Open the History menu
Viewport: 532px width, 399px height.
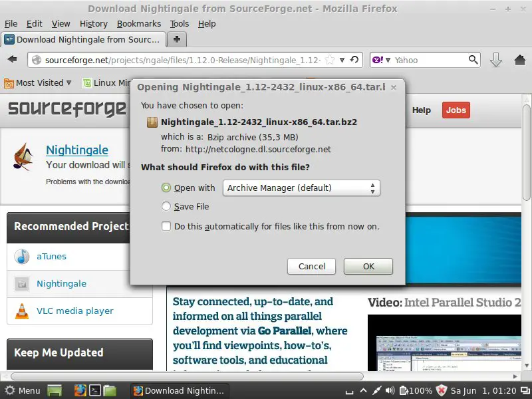(94, 24)
